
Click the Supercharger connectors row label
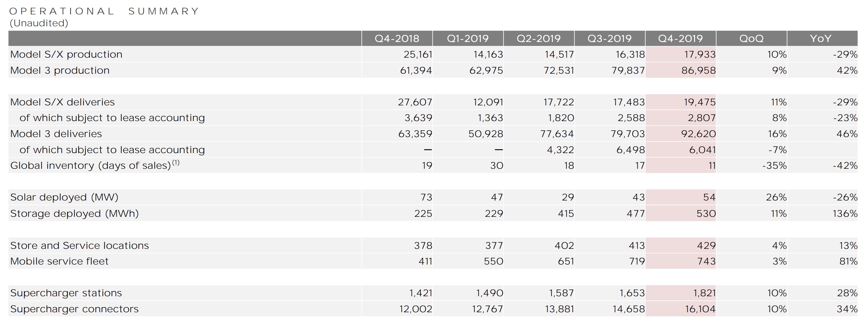74,309
